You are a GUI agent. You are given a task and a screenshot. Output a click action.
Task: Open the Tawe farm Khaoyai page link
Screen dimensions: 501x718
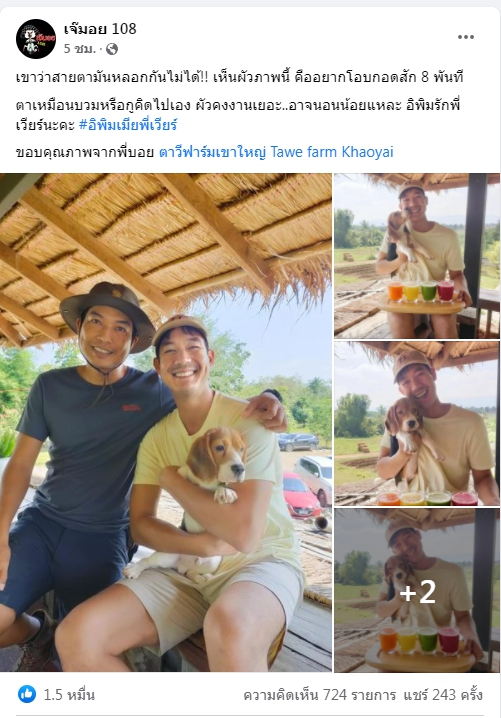tap(276, 152)
